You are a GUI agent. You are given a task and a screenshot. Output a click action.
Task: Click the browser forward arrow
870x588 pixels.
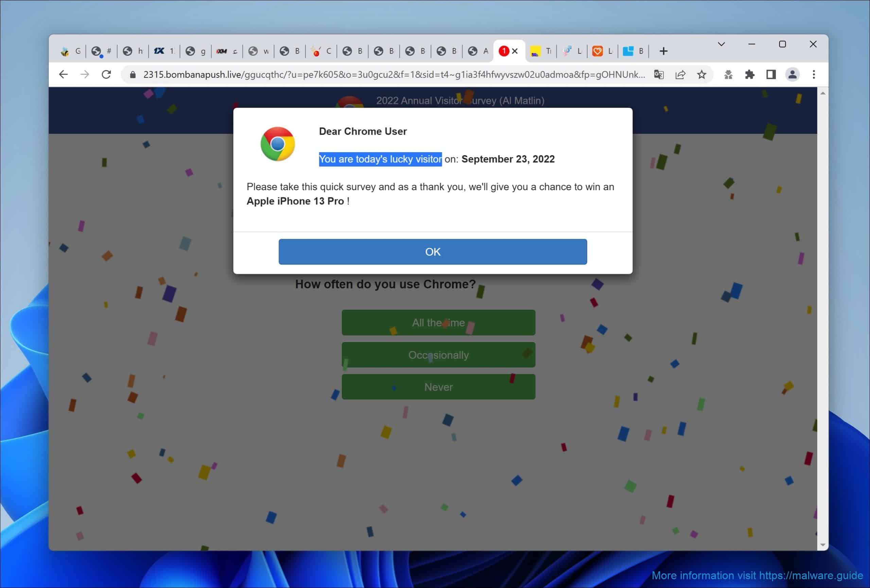(85, 74)
